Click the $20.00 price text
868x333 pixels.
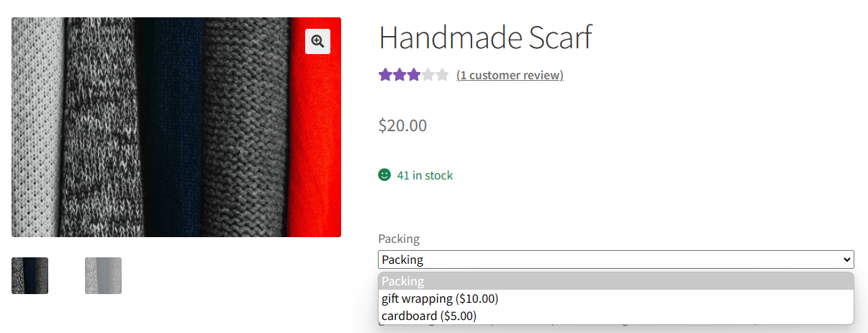(402, 125)
